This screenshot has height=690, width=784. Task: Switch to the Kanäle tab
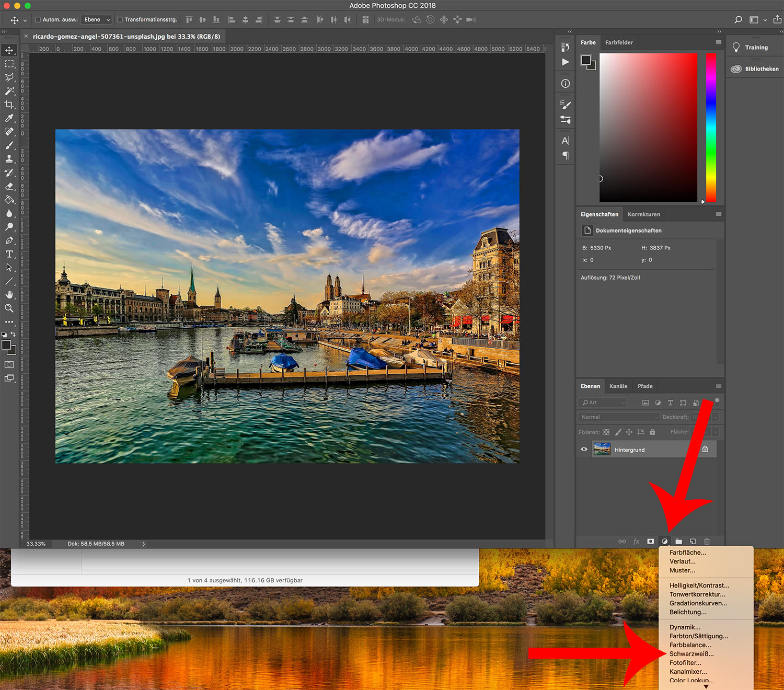pos(618,386)
